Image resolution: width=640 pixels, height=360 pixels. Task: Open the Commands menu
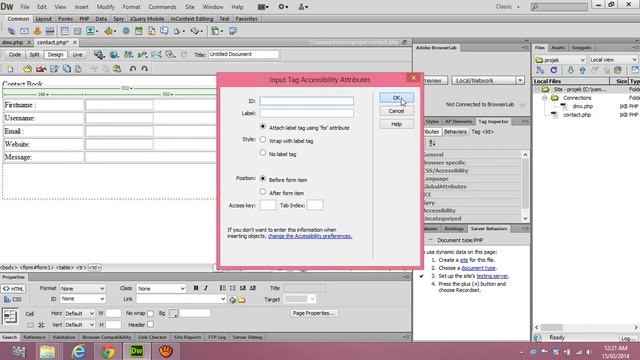(162, 7)
